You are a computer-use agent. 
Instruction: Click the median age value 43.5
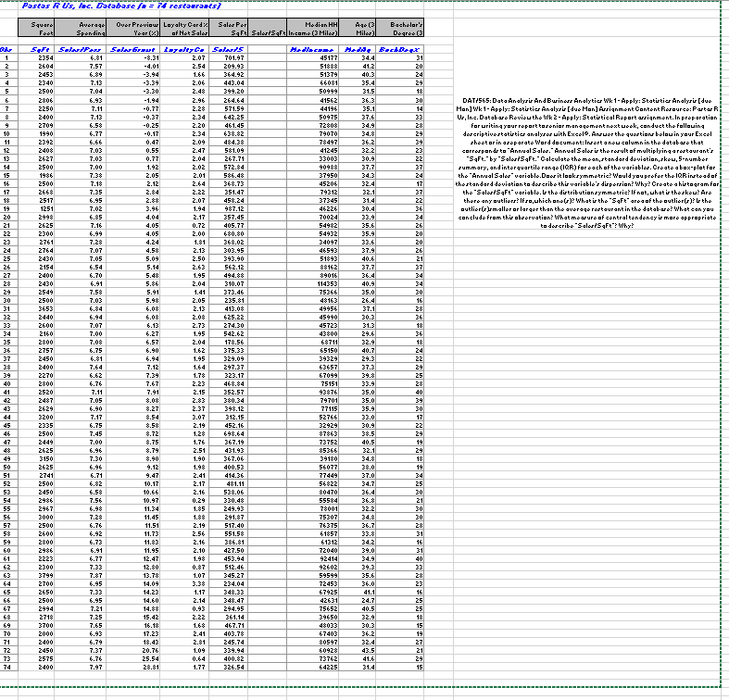(369, 650)
